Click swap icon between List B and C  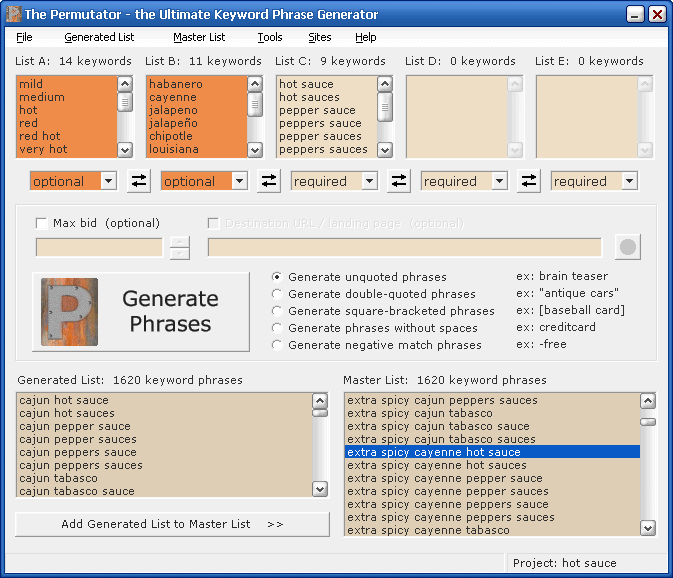pyautogui.click(x=269, y=181)
